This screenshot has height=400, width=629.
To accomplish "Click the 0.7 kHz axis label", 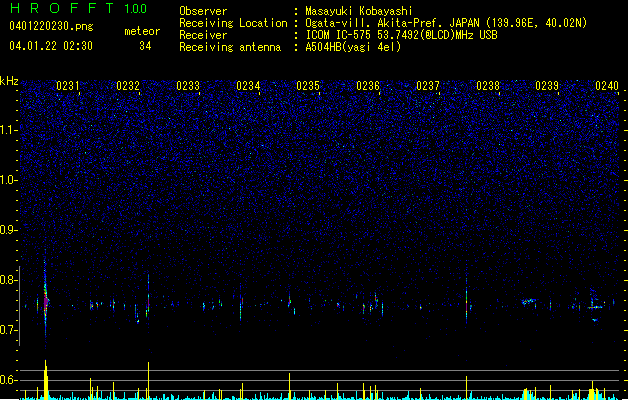I will point(9,330).
